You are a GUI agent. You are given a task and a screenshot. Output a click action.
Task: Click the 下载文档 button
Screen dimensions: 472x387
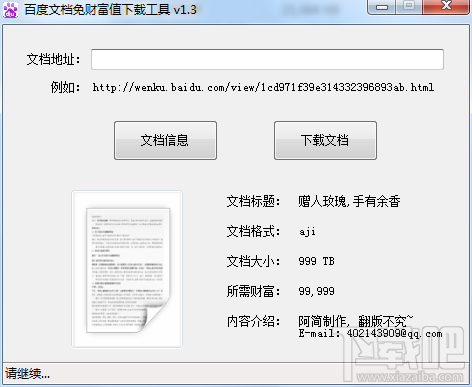tap(325, 140)
